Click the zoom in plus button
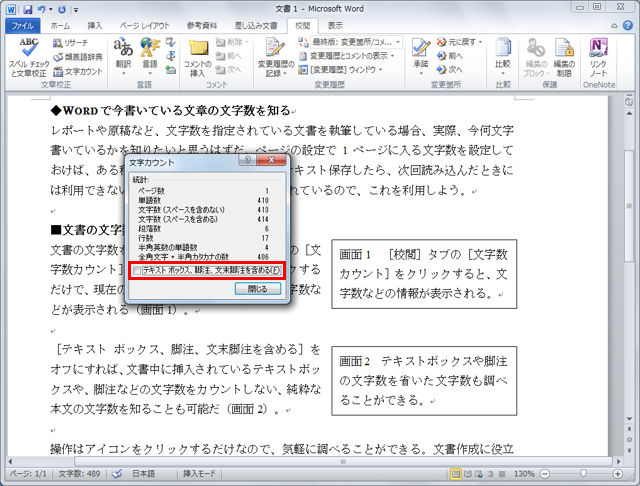 click(618, 474)
